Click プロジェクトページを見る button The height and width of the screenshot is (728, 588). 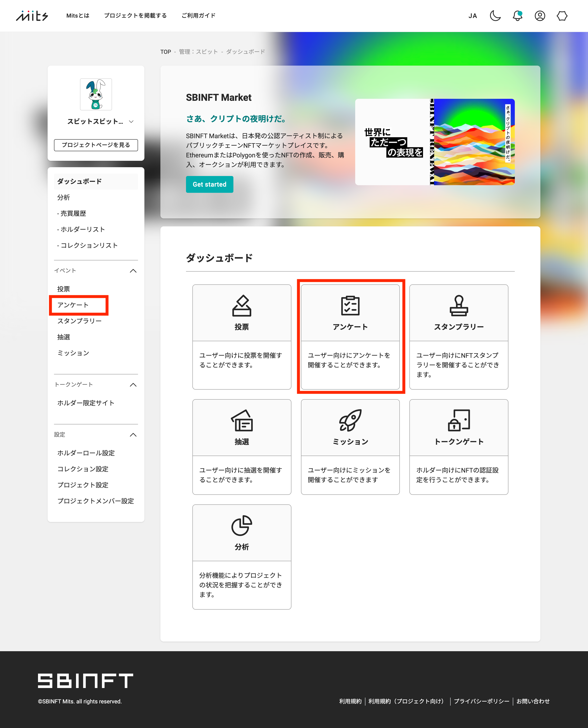coord(96,145)
